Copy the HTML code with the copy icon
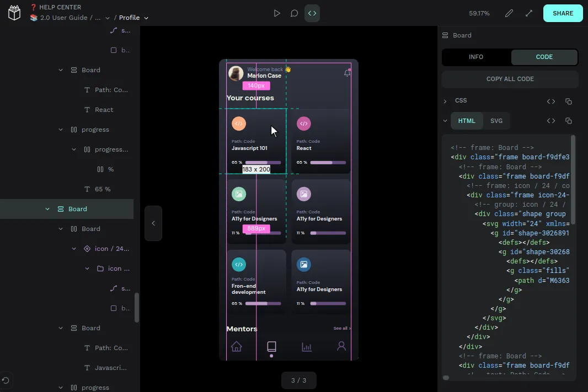The height and width of the screenshot is (392, 588). tap(569, 121)
